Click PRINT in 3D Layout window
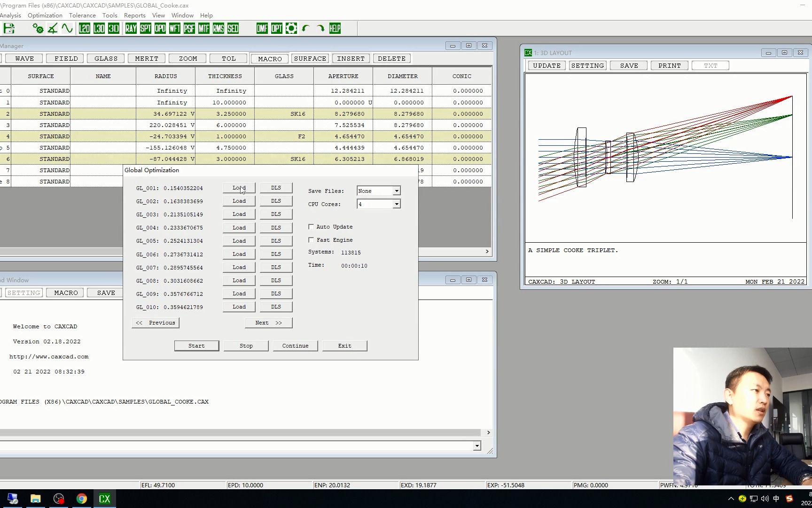812x508 pixels. pyautogui.click(x=670, y=65)
